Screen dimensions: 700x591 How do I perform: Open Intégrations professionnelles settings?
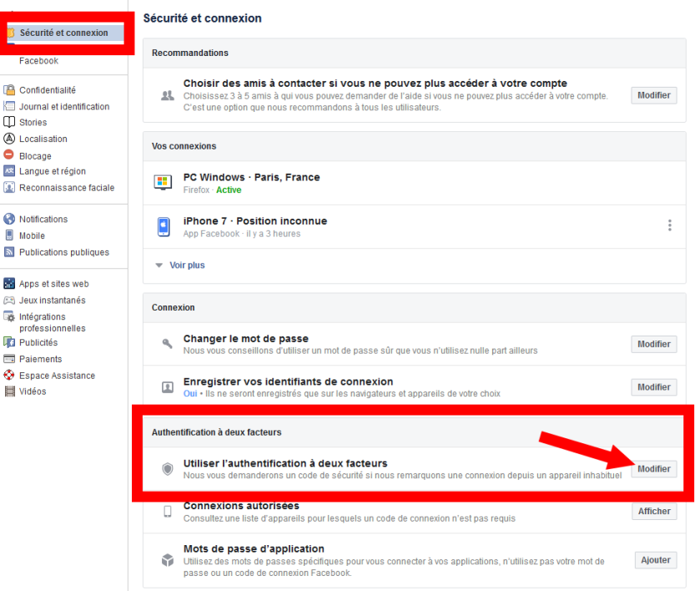(53, 322)
